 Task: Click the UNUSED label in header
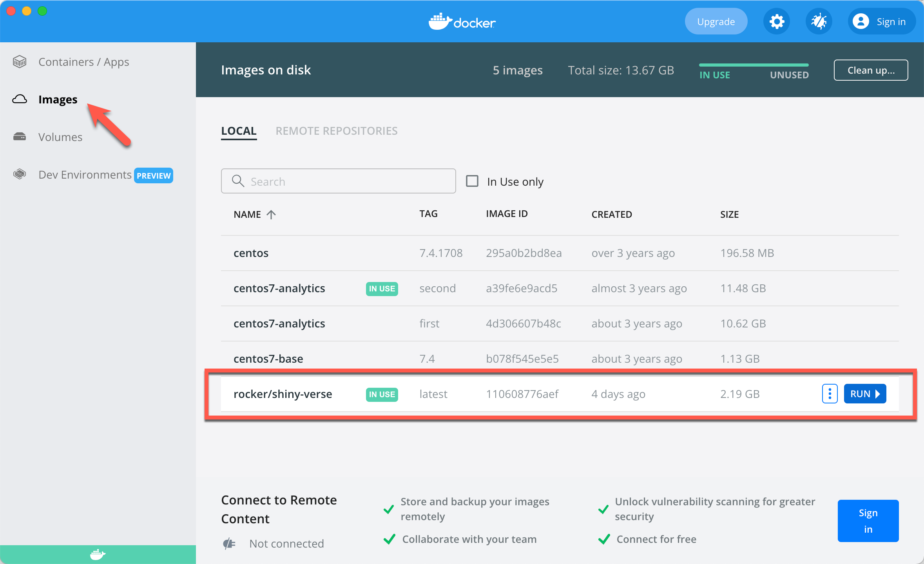click(789, 75)
